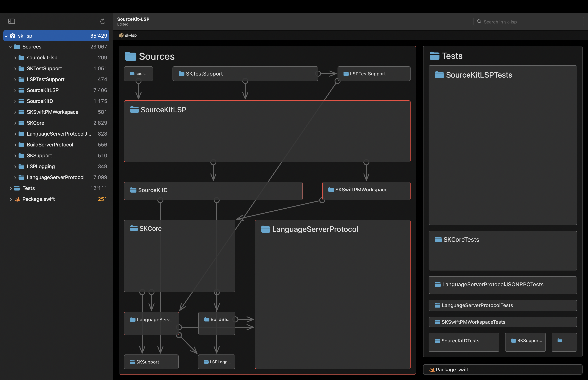The height and width of the screenshot is (380, 588).
Task: Click the Swift icon beside Package.swift in sidebar
Action: pyautogui.click(x=17, y=199)
